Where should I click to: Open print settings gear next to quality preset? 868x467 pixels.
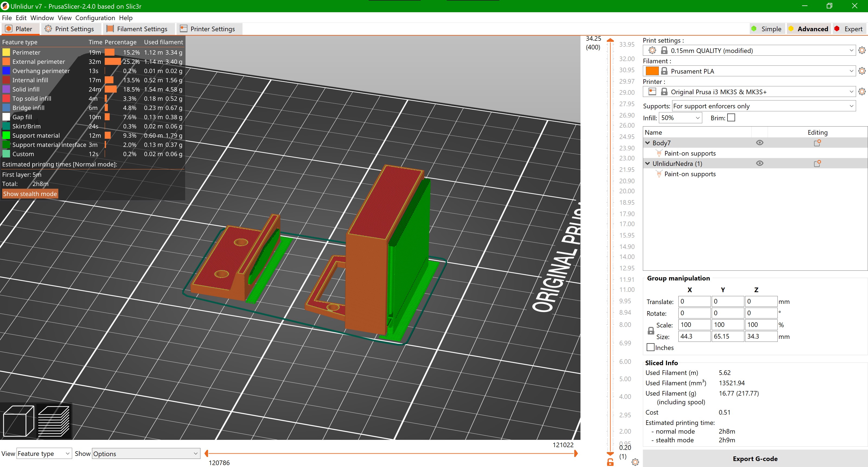tap(862, 50)
